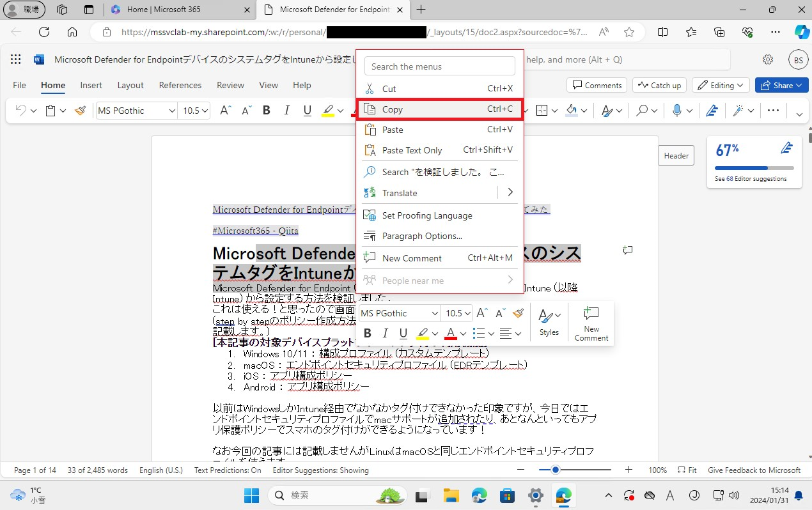Open mini toolbar font size dropdown
Image resolution: width=812 pixels, height=510 pixels.
[x=467, y=313]
